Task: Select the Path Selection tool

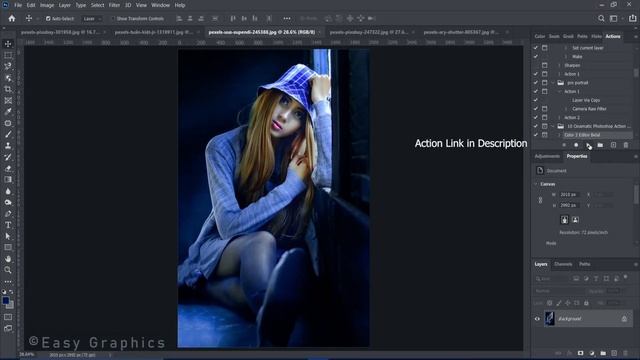Action: point(8,236)
